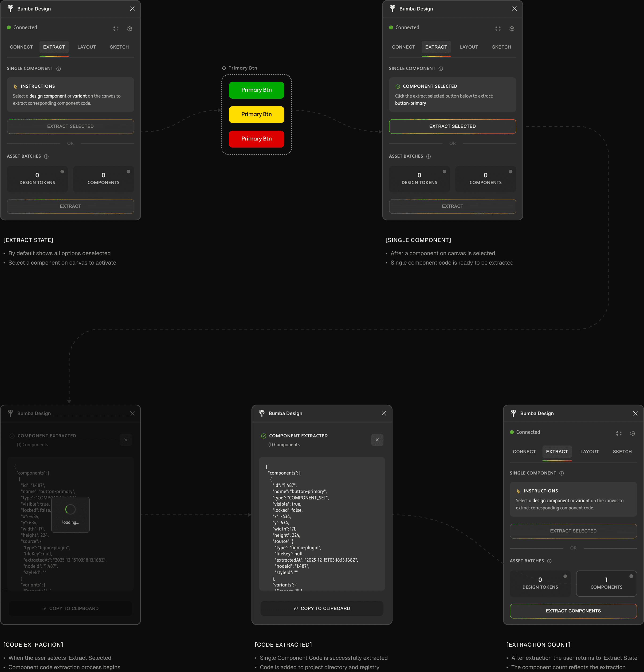Switch to Layout tab in top-left panel
This screenshot has height=672, width=644.
coord(86,47)
